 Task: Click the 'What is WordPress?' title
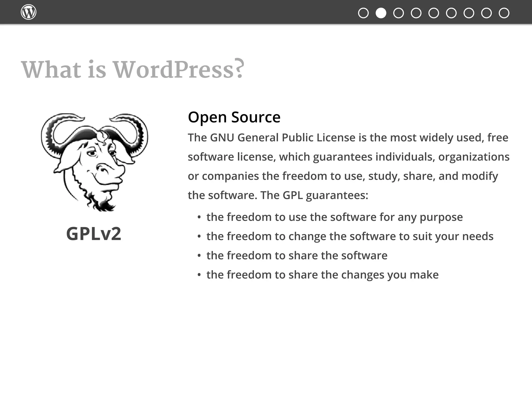(133, 69)
